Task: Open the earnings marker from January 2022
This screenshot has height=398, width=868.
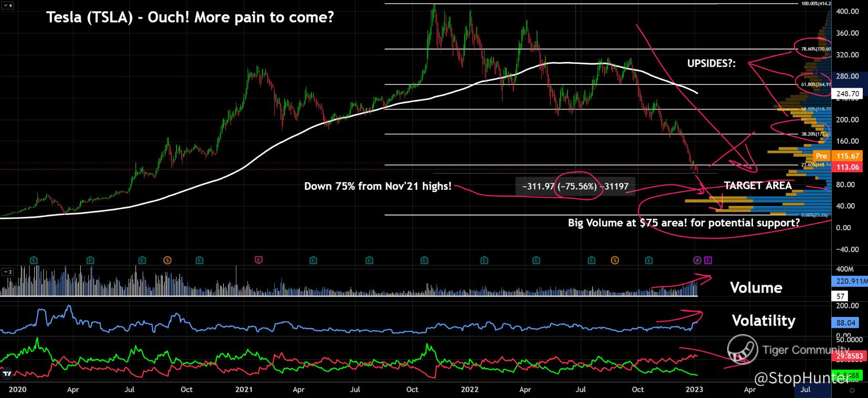Action: 485,260
